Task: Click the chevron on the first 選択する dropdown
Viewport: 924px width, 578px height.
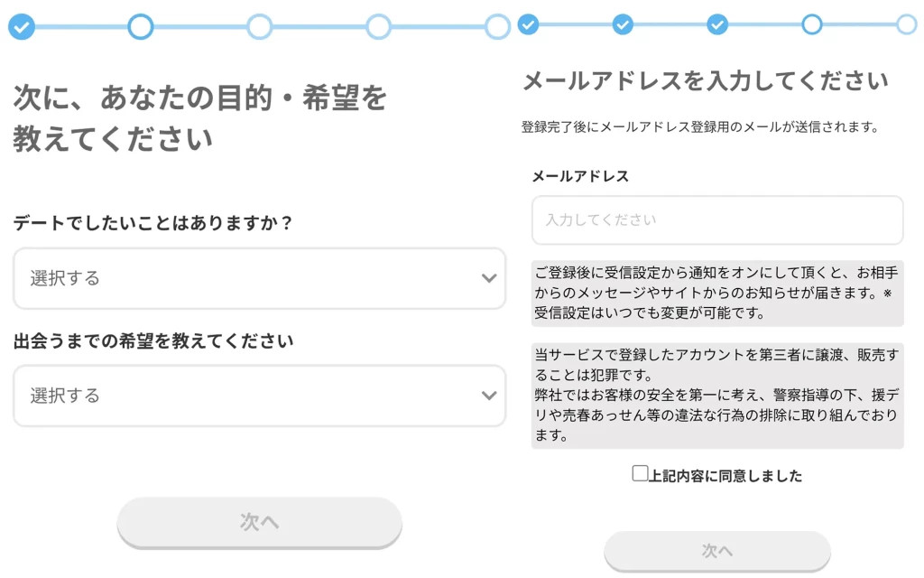Action: (489, 278)
